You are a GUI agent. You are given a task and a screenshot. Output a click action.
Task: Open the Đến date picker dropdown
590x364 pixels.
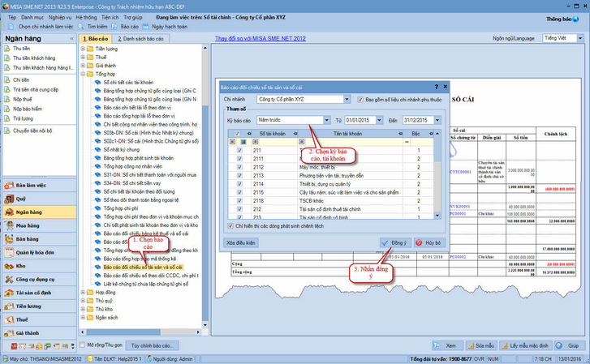pos(437,120)
